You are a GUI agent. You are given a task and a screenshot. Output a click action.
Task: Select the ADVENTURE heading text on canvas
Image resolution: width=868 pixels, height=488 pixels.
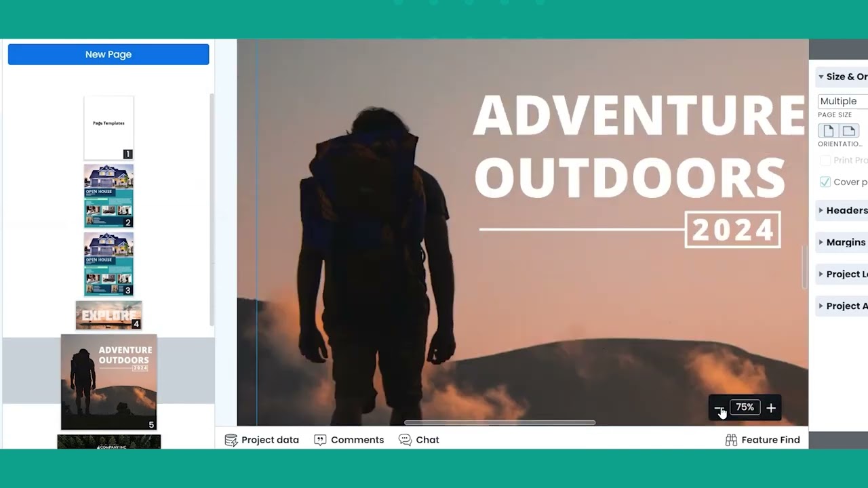tap(639, 115)
